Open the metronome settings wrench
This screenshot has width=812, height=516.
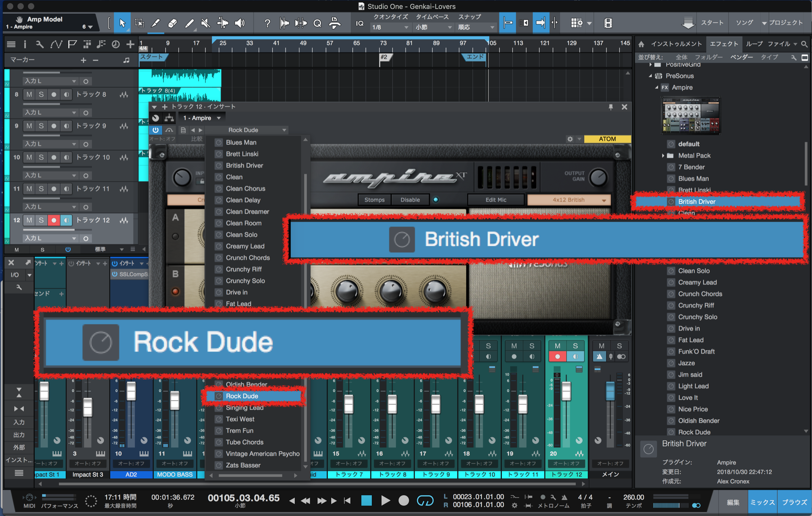point(553,497)
